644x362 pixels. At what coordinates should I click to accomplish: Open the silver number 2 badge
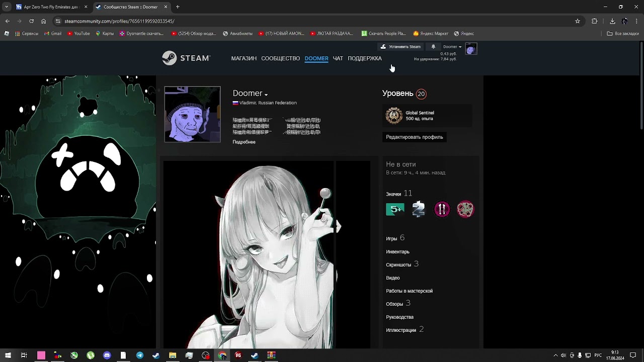point(418,209)
